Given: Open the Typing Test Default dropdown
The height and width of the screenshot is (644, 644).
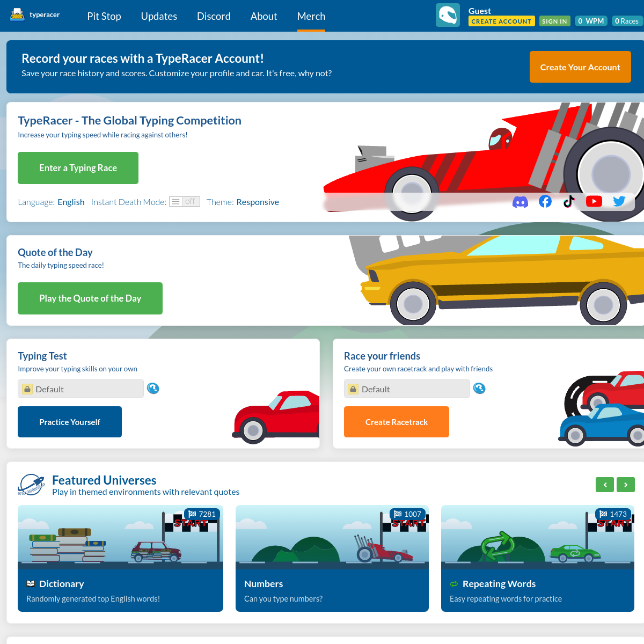Looking at the screenshot, I should coord(80,388).
